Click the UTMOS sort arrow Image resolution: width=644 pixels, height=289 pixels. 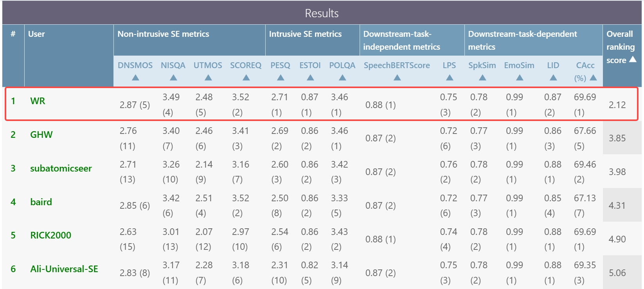coord(208,78)
